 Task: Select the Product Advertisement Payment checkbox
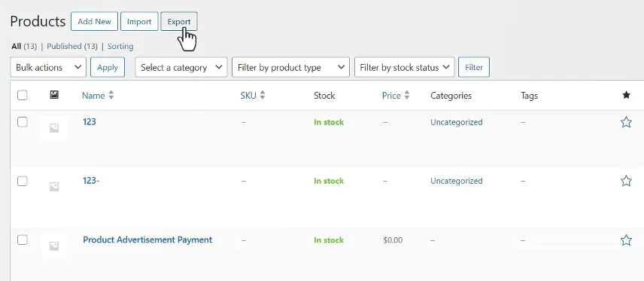pos(22,240)
